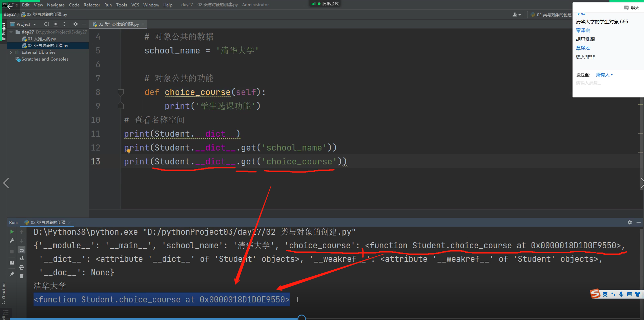
Task: Close the Run tab 02 类与对象的创建
Action: [69, 222]
